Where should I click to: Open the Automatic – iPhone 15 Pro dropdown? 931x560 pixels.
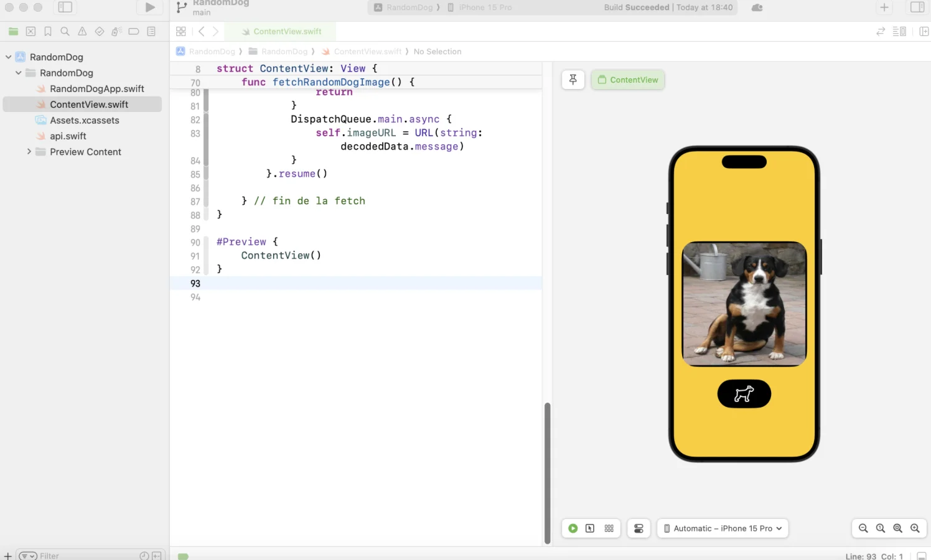(723, 528)
